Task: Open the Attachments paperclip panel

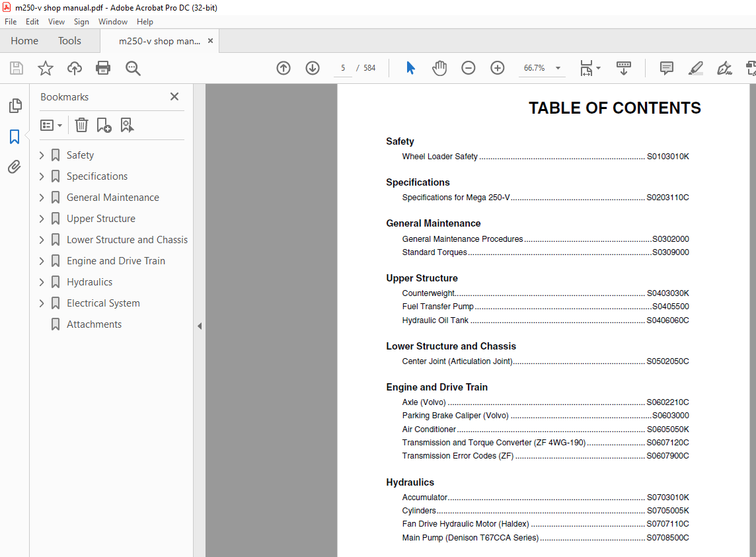Action: (15, 167)
